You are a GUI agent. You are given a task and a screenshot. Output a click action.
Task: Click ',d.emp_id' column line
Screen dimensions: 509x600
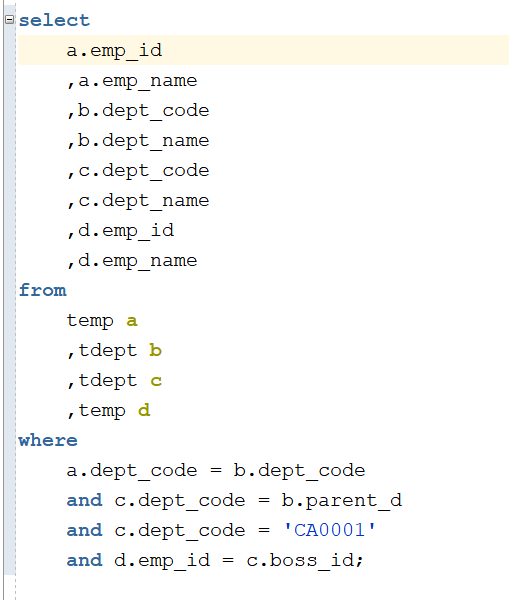click(120, 231)
